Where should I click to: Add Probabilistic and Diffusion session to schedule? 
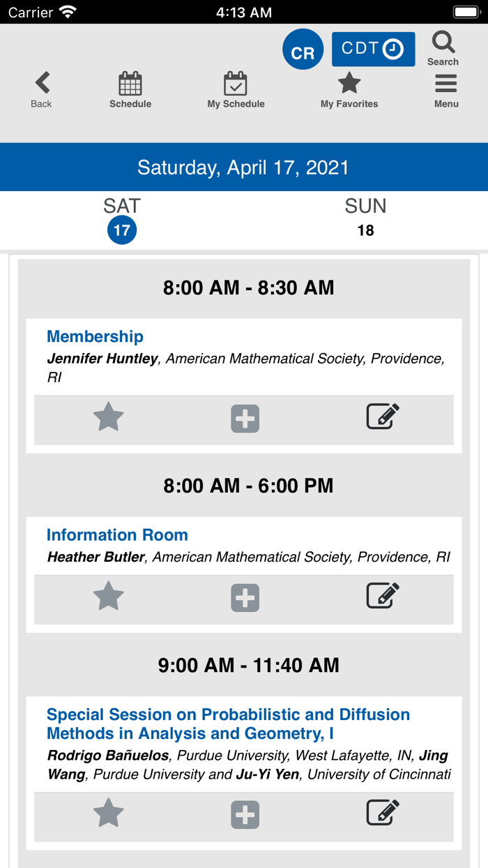[x=245, y=815]
